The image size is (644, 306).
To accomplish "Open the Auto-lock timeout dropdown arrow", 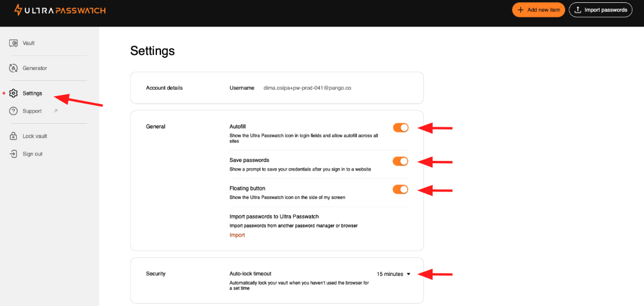I will point(408,274).
